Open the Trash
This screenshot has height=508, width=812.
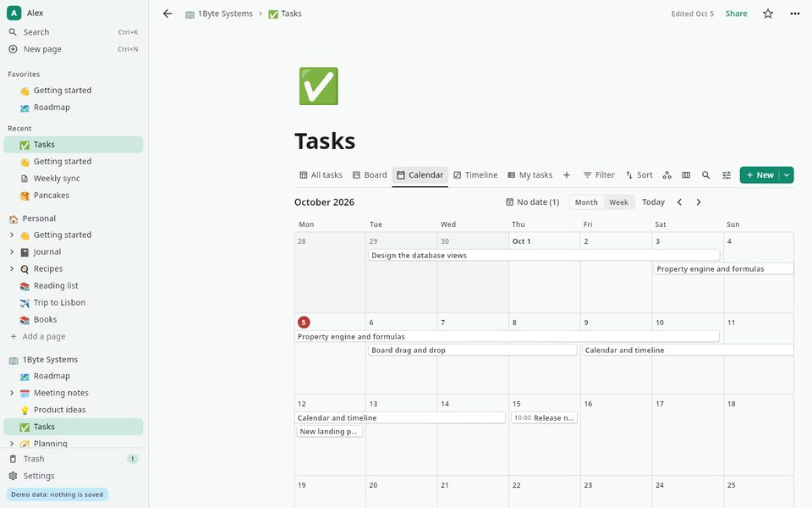(x=73, y=459)
